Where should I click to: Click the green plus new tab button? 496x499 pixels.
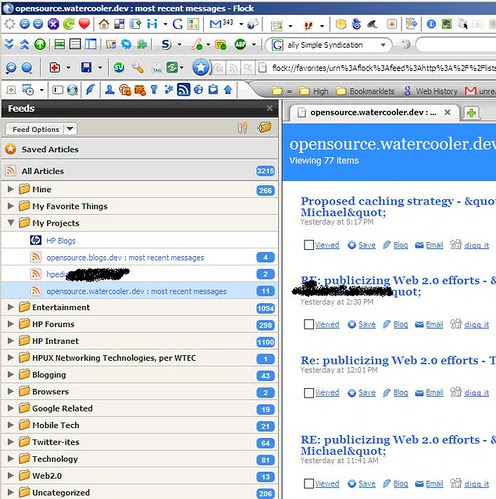pyautogui.click(x=471, y=113)
